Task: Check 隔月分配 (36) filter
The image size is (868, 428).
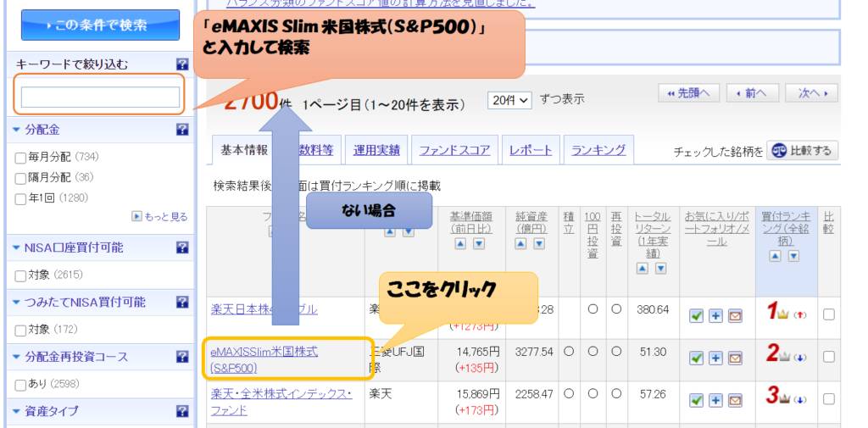Action: point(20,178)
